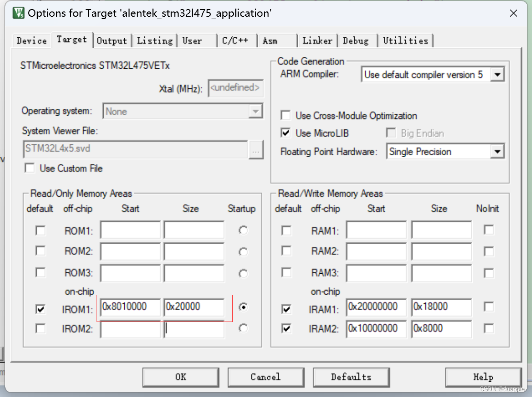Check the RAM1 default checkbox

pos(286,231)
